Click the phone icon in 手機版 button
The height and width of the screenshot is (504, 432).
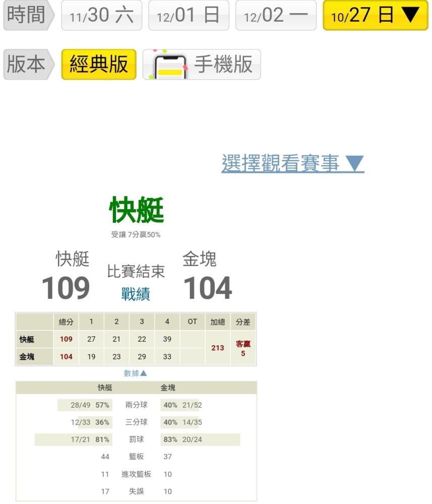(170, 65)
